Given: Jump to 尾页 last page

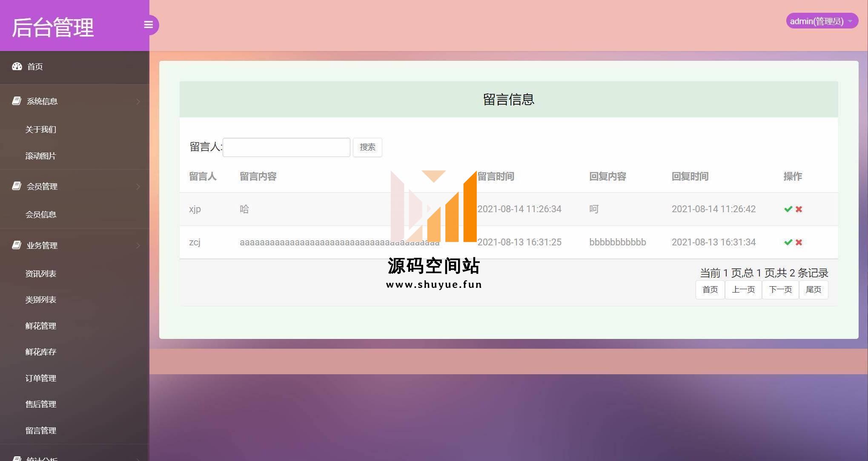Looking at the screenshot, I should point(814,290).
